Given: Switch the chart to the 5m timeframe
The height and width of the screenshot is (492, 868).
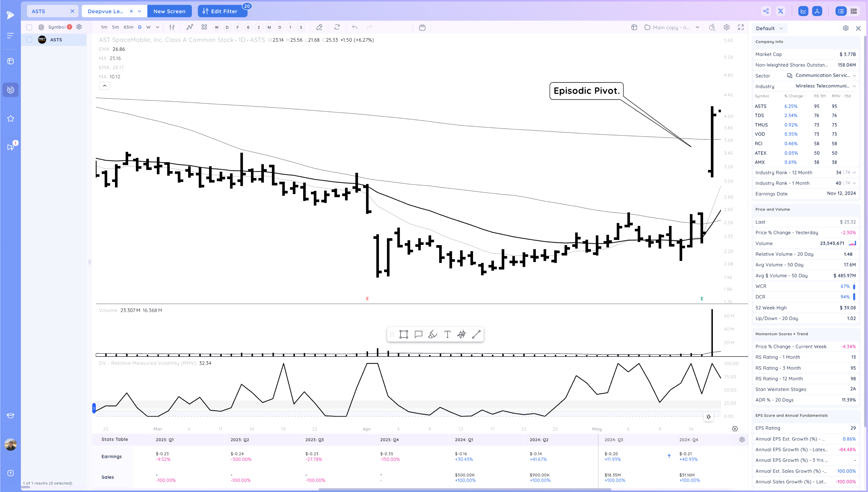Looking at the screenshot, I should pos(115,27).
